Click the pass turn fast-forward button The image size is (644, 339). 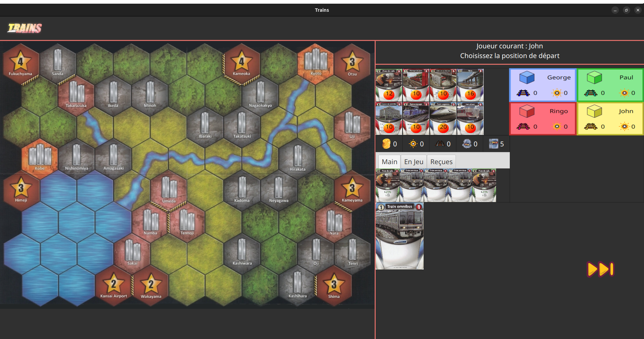[600, 269]
